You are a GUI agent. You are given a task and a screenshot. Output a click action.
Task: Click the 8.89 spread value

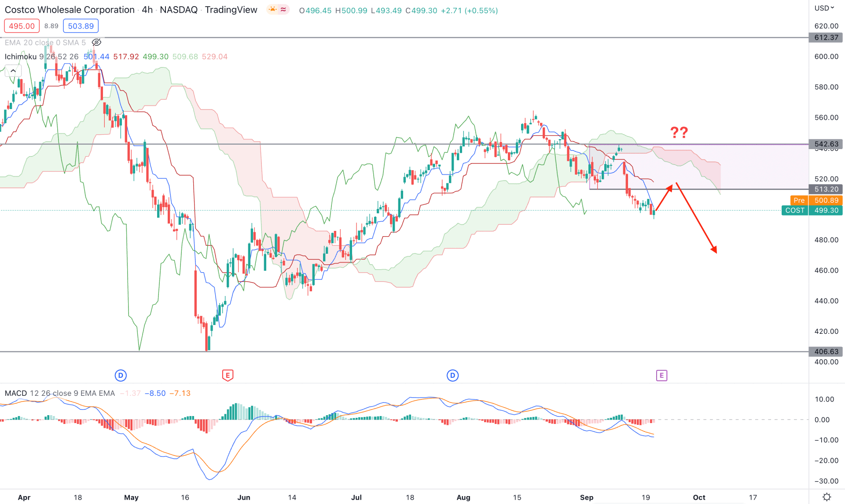[51, 26]
